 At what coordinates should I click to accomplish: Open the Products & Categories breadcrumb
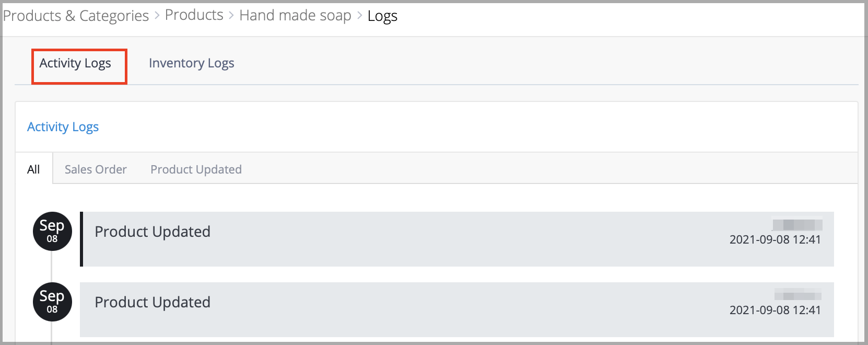tap(76, 16)
